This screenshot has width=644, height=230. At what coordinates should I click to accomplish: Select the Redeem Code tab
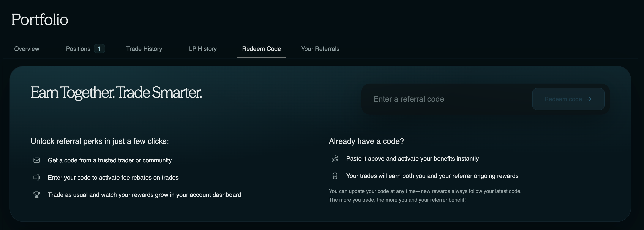click(261, 49)
